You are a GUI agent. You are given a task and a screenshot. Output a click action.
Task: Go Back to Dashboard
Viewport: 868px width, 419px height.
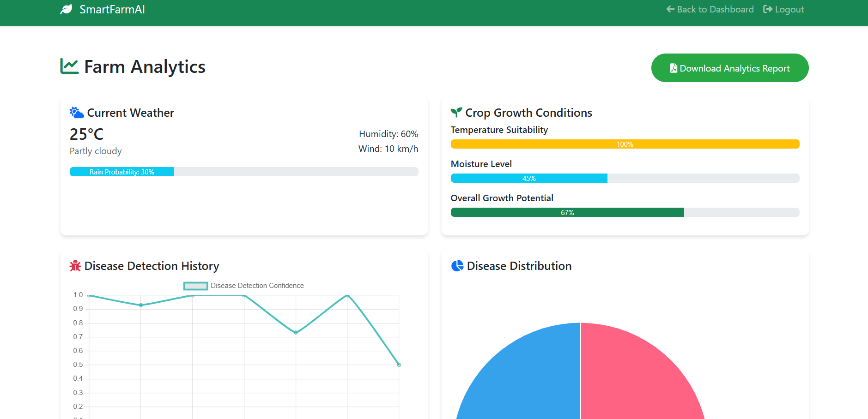click(x=710, y=10)
